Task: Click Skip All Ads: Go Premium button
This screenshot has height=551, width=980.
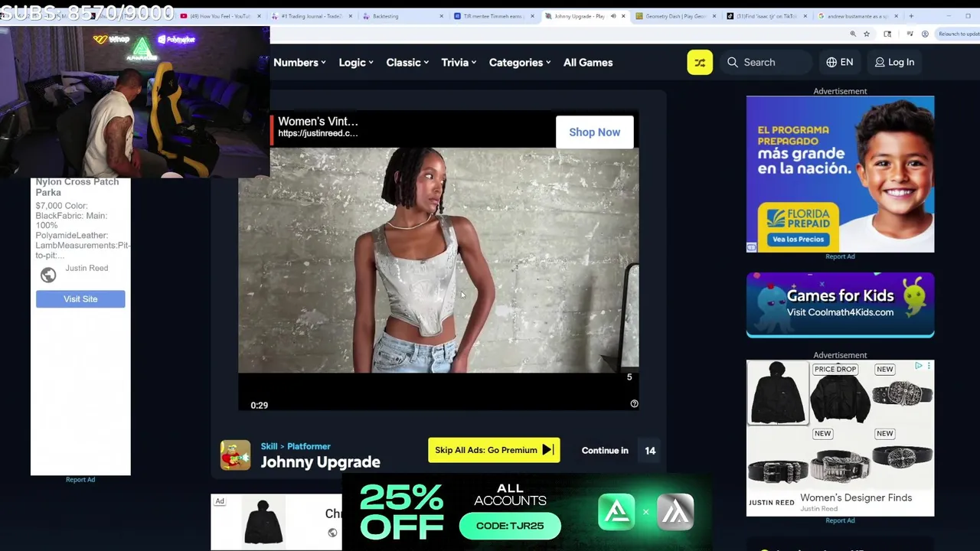Action: tap(494, 450)
